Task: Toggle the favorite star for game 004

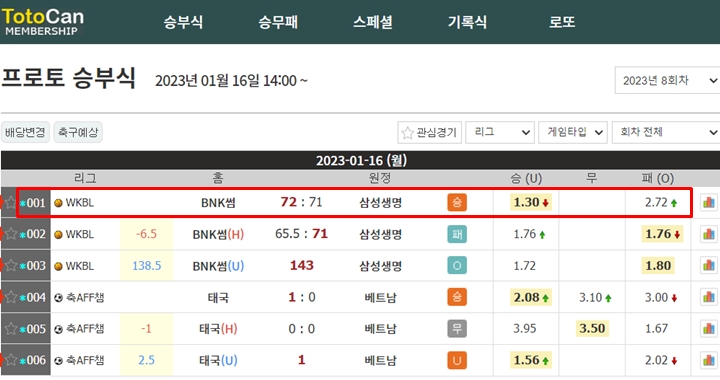Action: pyautogui.click(x=11, y=297)
